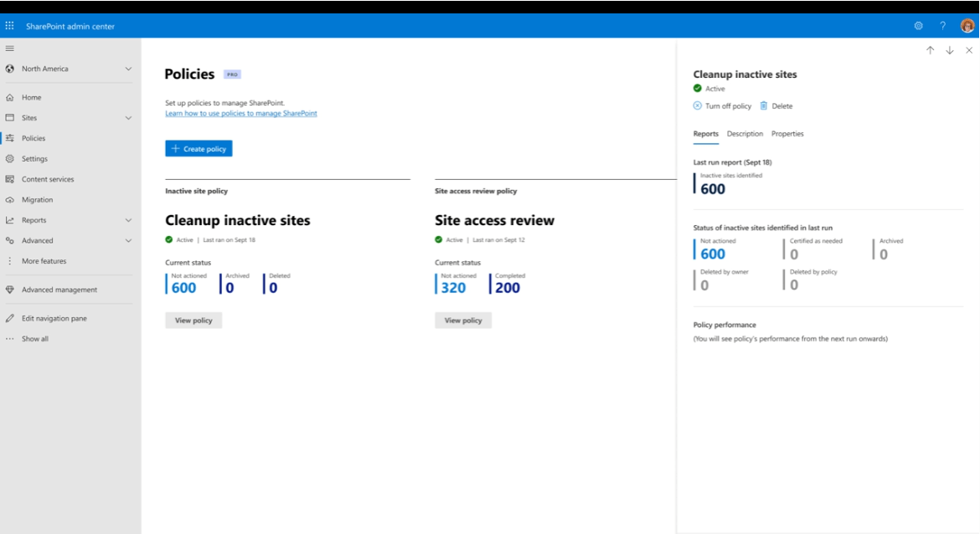The image size is (980, 534).
Task: Click the globe icon beside North America
Action: [x=9, y=69]
